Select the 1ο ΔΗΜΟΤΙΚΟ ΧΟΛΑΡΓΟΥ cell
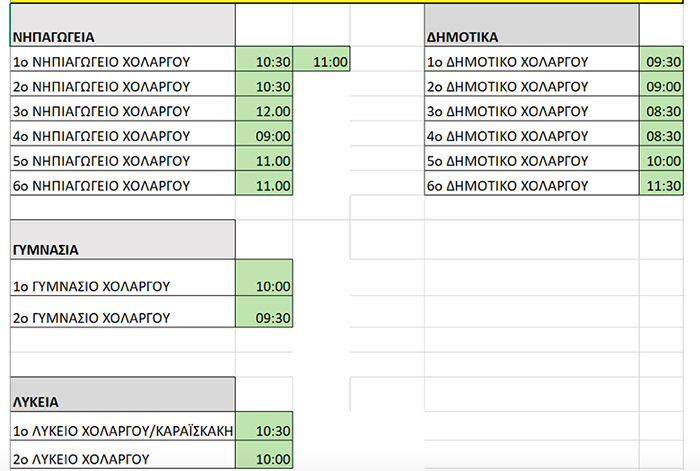This screenshot has width=700, height=471. point(531,62)
